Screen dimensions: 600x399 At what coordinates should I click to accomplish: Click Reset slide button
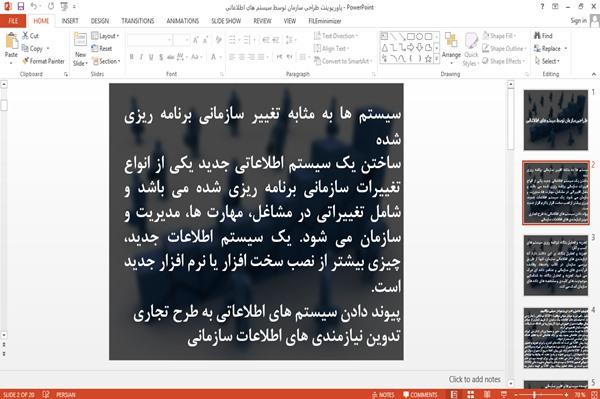102,49
